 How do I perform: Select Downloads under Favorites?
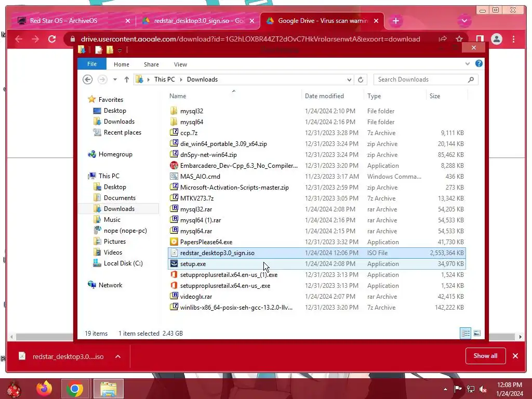[119, 122]
